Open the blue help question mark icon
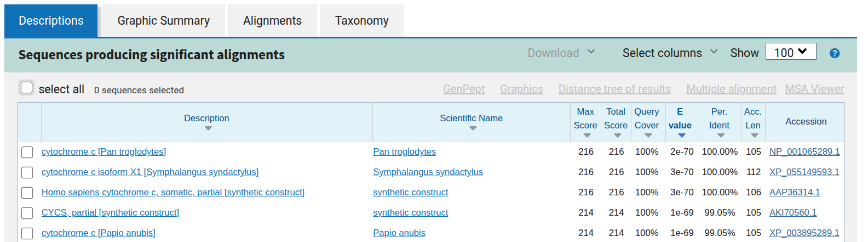868x242 pixels. tap(834, 53)
